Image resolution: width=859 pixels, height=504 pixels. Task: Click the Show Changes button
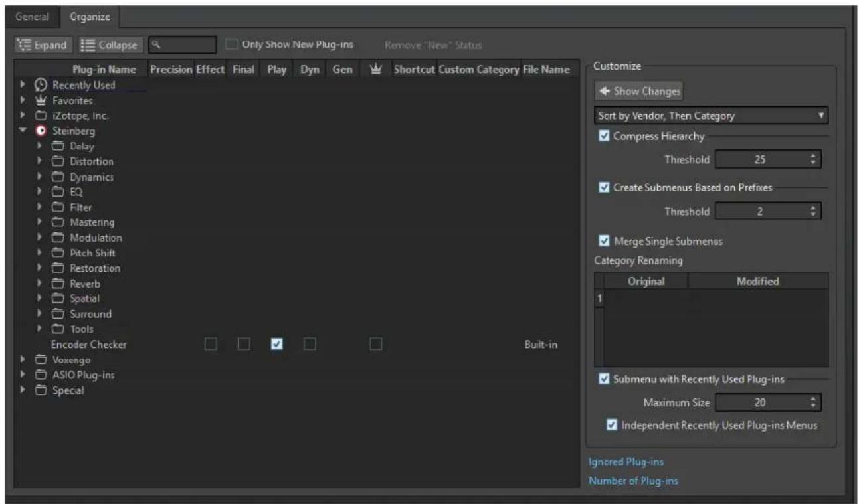tap(638, 92)
